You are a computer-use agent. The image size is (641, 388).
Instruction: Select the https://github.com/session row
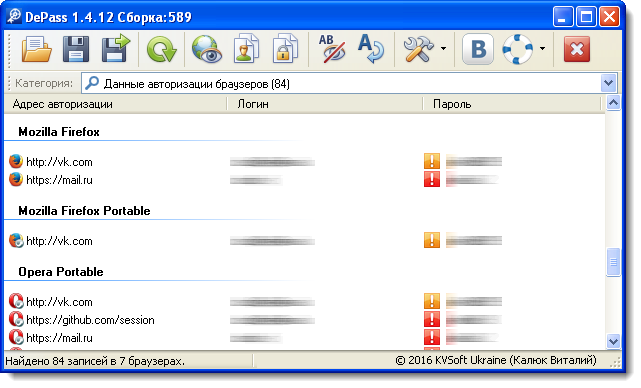point(305,320)
